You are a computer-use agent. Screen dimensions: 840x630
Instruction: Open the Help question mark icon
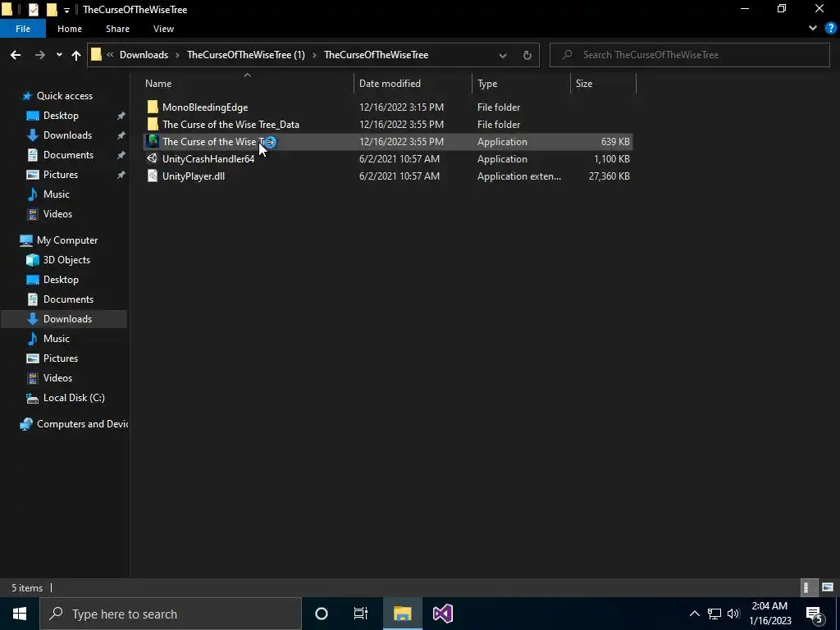[831, 29]
